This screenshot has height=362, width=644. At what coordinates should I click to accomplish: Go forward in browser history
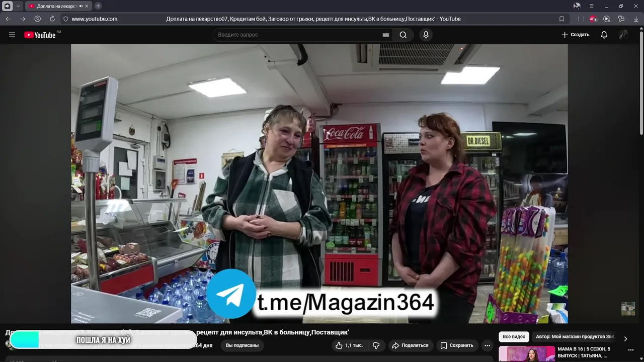(x=23, y=19)
